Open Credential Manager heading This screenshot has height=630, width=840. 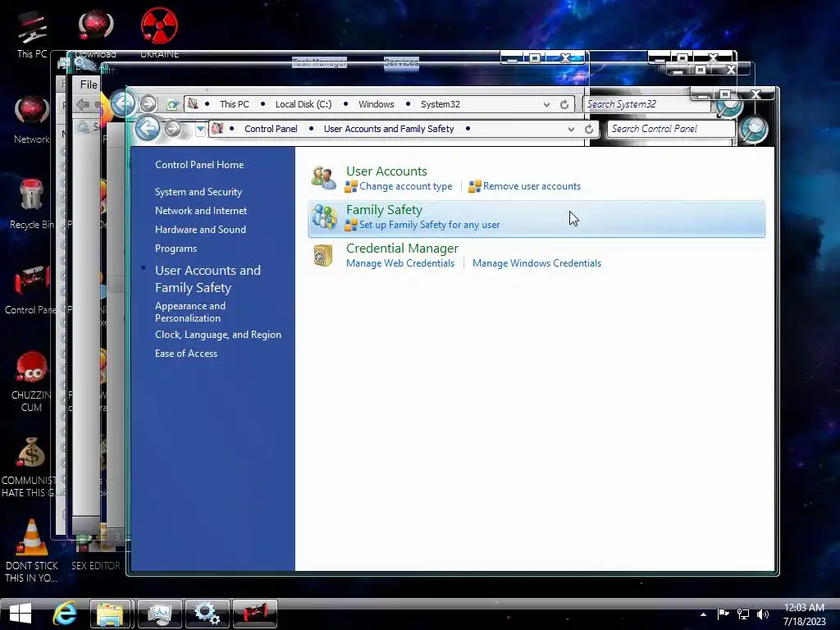(x=402, y=248)
